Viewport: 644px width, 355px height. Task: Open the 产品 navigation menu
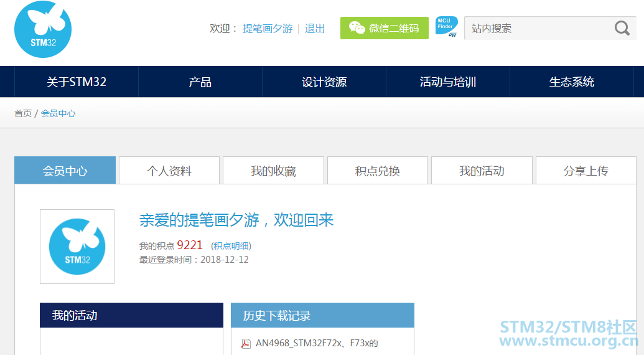click(x=200, y=82)
